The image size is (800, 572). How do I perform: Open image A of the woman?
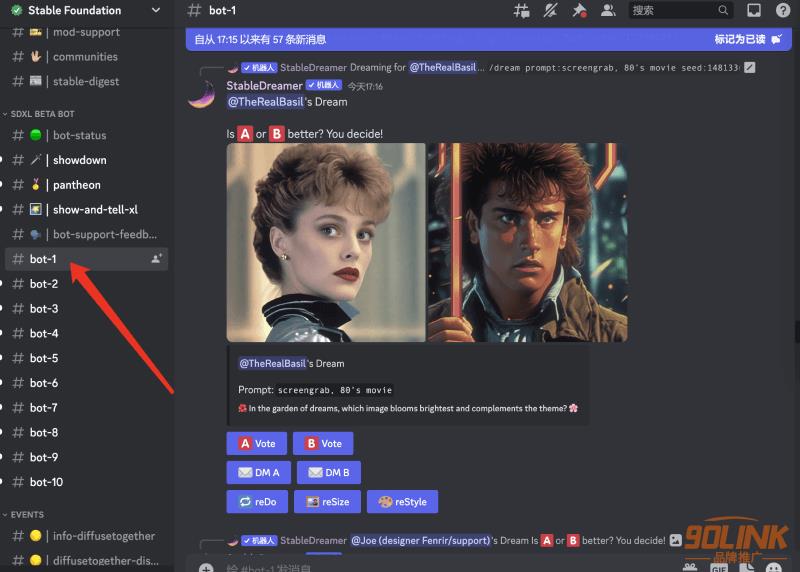click(326, 242)
